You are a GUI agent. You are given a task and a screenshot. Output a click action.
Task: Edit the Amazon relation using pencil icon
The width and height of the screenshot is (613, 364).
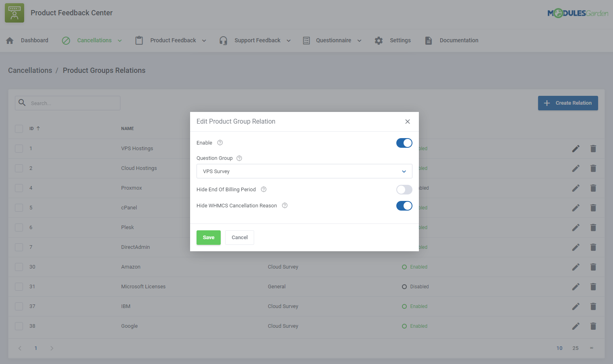click(576, 267)
